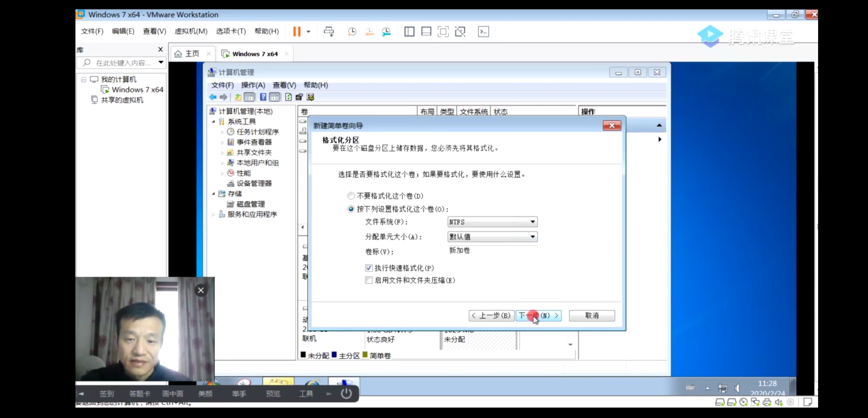Collapse the 存储 tree node
The height and width of the screenshot is (418, 868).
coord(213,194)
